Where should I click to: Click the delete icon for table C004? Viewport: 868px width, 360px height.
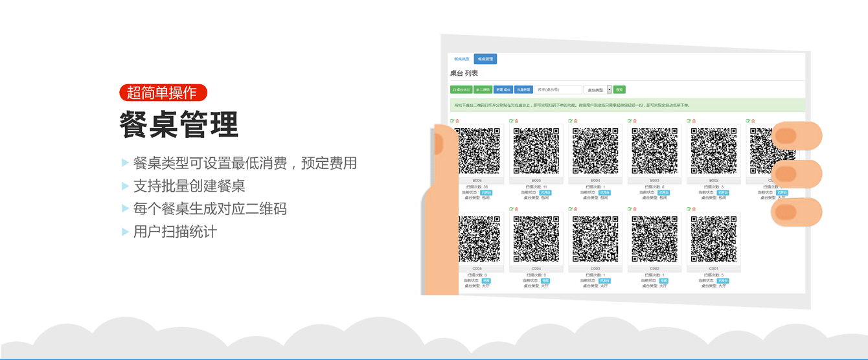pos(516,209)
